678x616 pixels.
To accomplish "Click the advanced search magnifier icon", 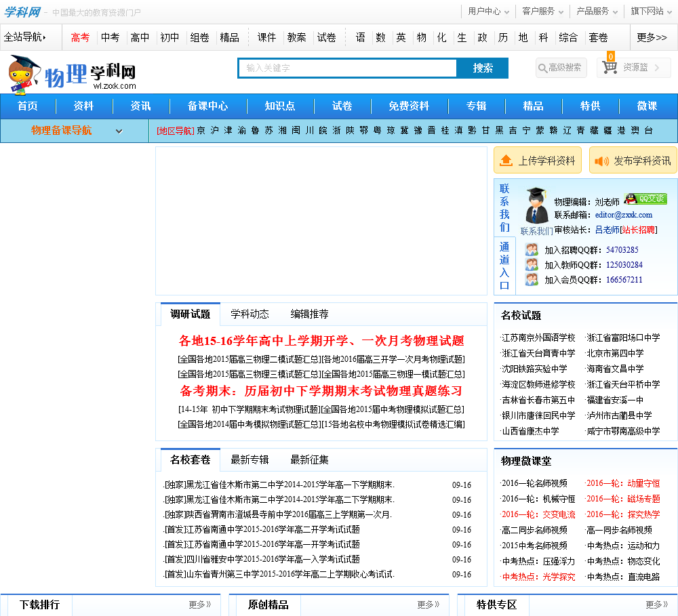I will (542, 68).
